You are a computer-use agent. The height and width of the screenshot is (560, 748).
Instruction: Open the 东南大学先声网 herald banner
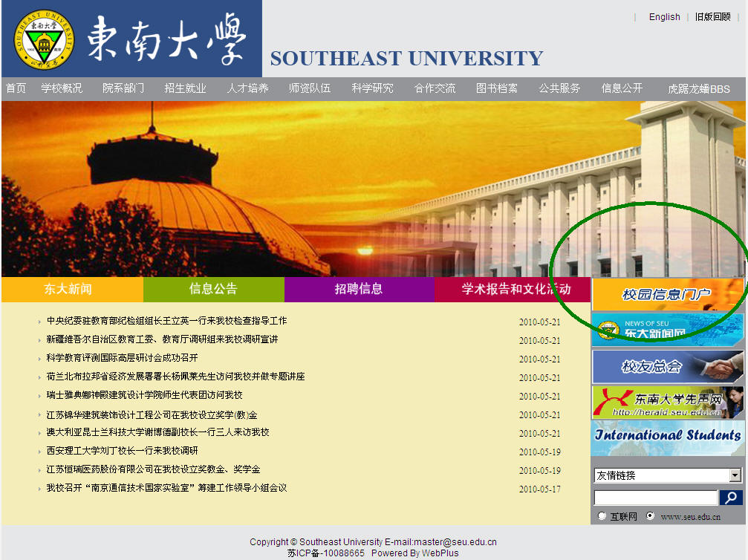coord(667,402)
